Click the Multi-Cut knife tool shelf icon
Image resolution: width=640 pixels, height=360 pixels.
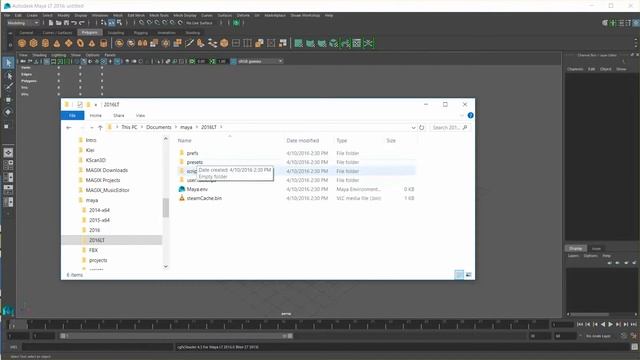click(x=189, y=43)
